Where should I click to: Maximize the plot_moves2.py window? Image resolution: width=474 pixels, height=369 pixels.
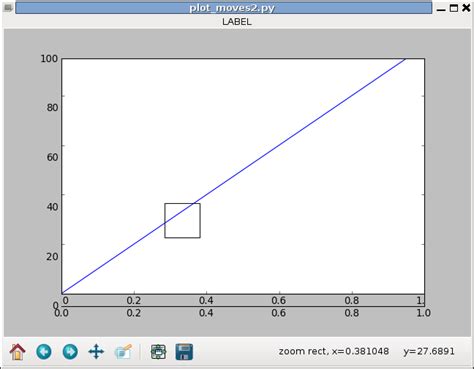(454, 8)
